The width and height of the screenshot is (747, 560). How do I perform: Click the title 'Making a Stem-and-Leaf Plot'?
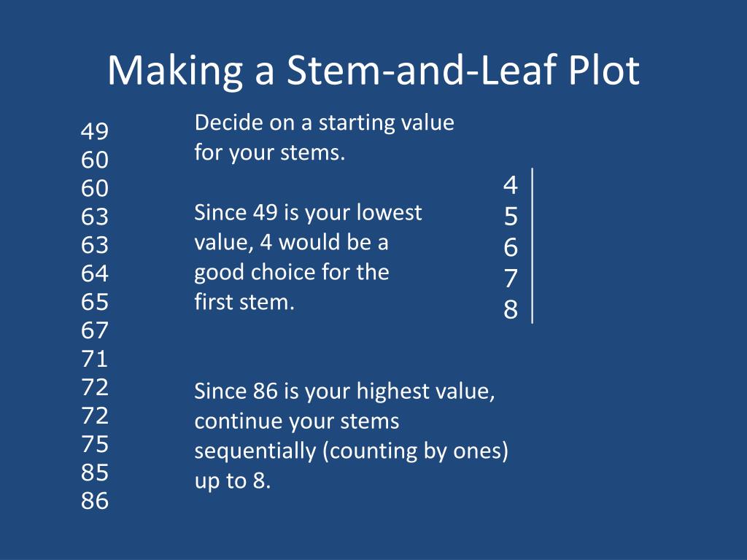coord(373,71)
